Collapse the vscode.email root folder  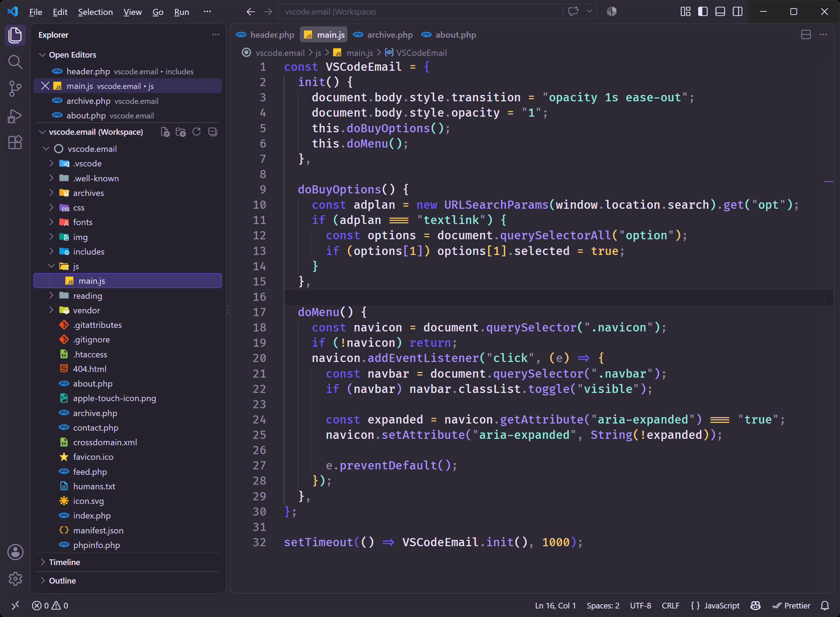point(46,149)
